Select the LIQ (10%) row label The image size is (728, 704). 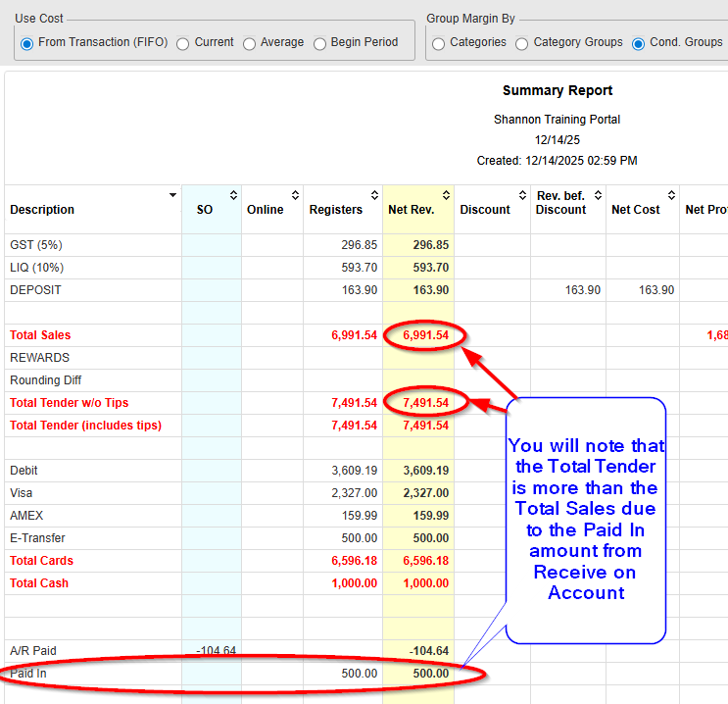tap(36, 268)
